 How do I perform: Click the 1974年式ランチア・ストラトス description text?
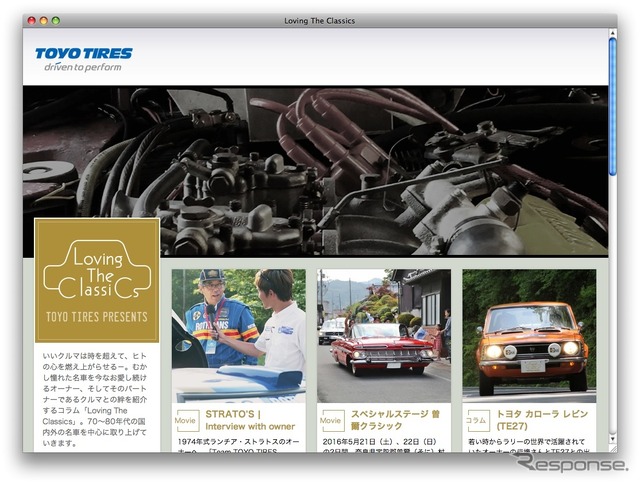(x=239, y=446)
